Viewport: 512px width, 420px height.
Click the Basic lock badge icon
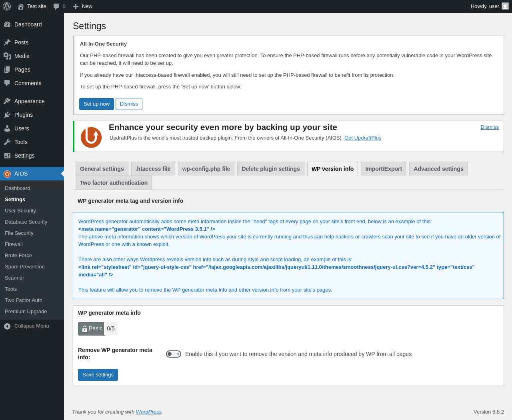(85, 329)
